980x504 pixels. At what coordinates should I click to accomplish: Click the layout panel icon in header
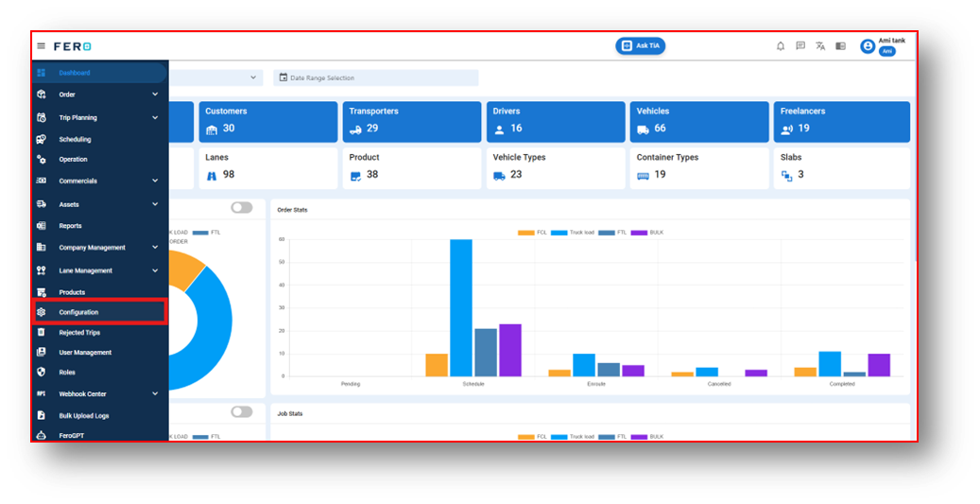841,46
